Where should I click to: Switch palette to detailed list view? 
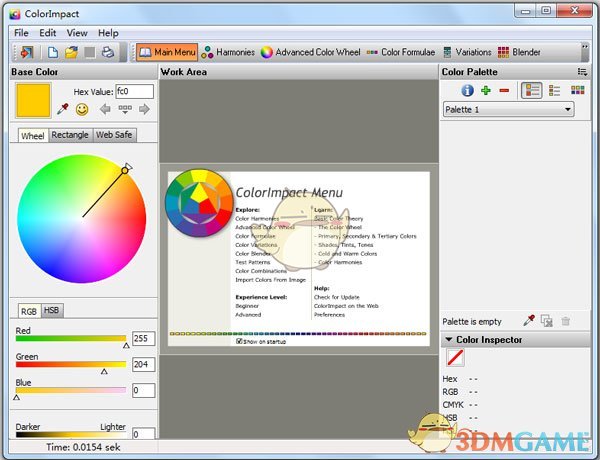point(532,90)
